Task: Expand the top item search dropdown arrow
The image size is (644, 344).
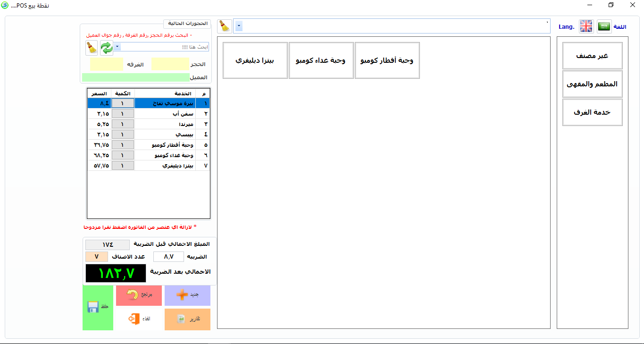Action: [x=239, y=26]
